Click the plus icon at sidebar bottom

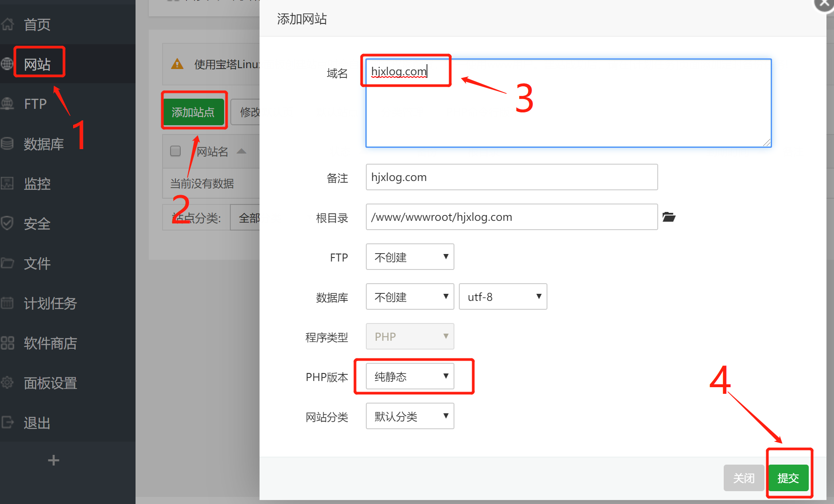tap(54, 460)
